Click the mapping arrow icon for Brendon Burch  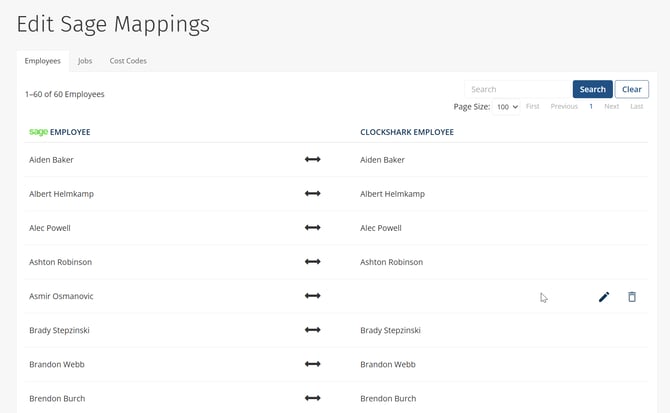point(312,398)
